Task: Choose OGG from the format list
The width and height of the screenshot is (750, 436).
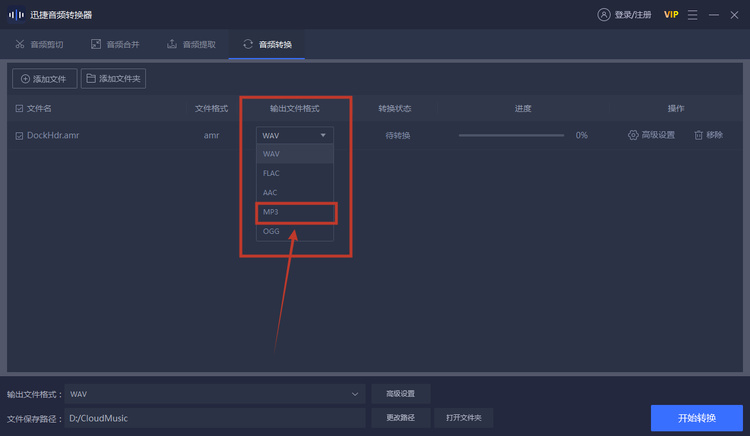Action: pos(295,231)
